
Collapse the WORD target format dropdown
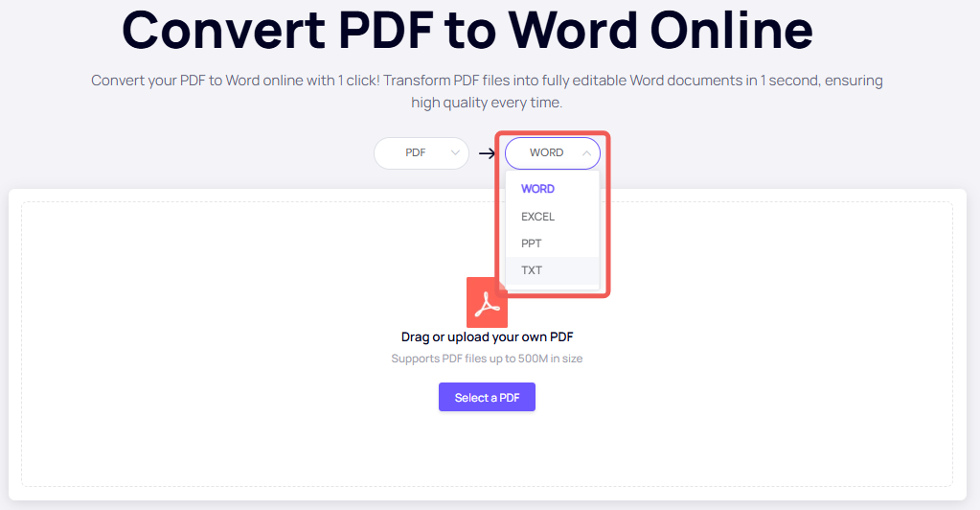coord(553,153)
